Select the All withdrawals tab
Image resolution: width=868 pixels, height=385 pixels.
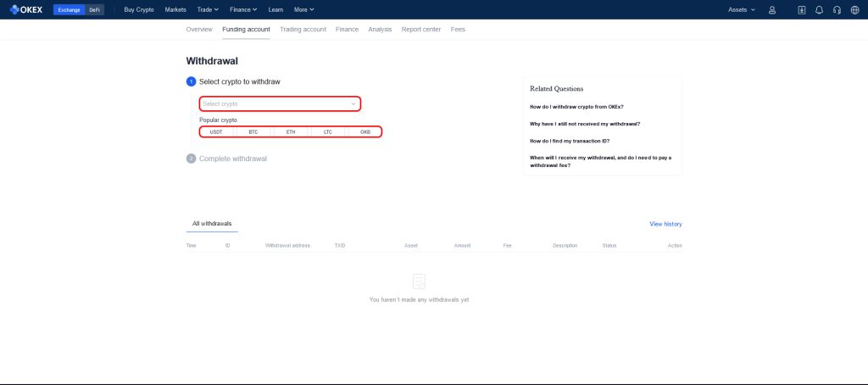[212, 224]
